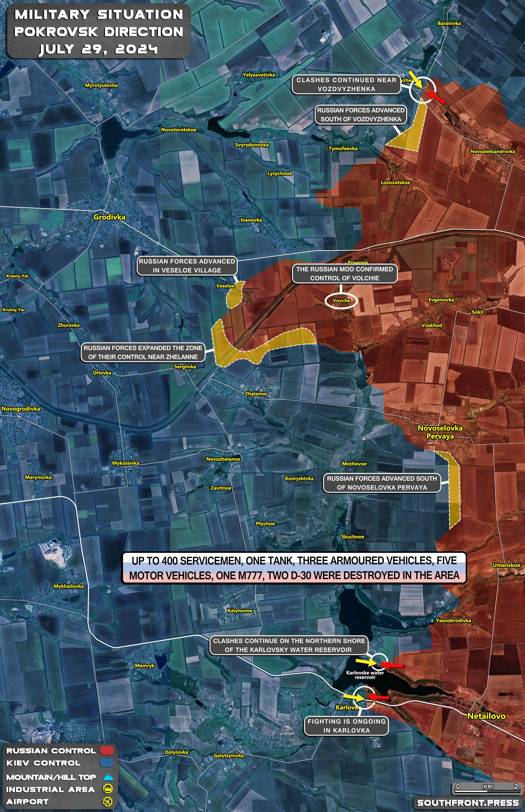This screenshot has width=525, height=812.
Task: Click the Industrial Area legend icon
Action: (x=108, y=789)
